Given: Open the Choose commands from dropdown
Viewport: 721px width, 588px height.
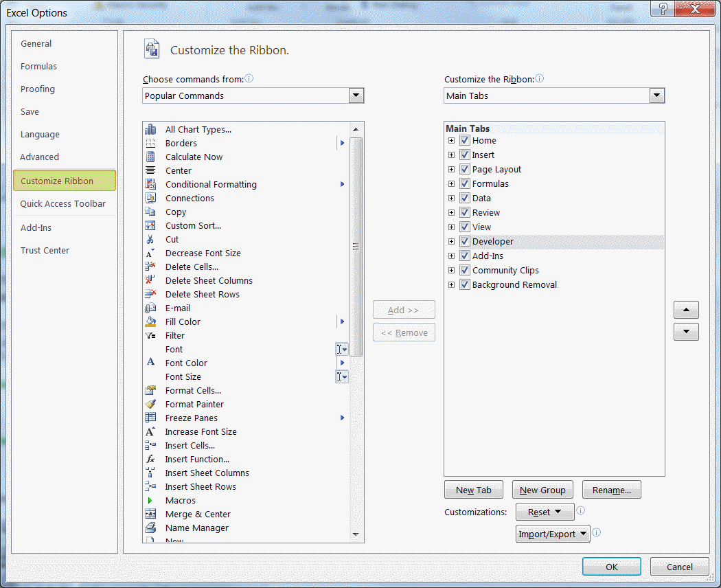Looking at the screenshot, I should (356, 96).
